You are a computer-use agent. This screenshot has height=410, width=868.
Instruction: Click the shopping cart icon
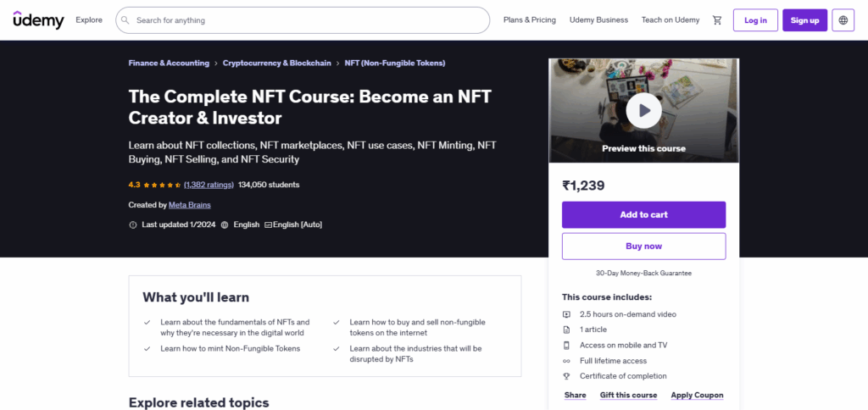pyautogui.click(x=717, y=20)
